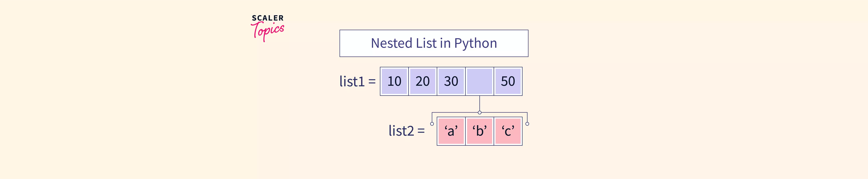Click the small circle right of list2 box
This screenshot has width=868, height=179.
527,124
